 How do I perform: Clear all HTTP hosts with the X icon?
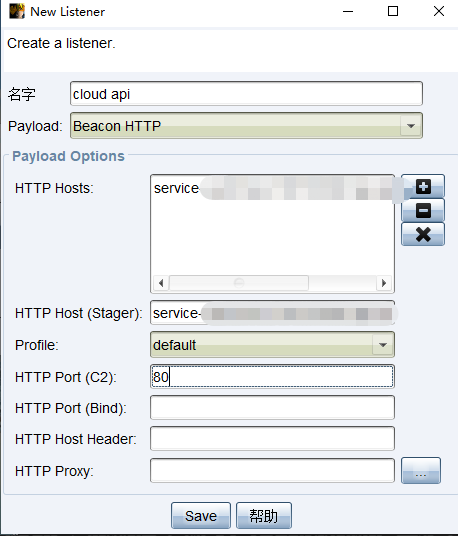tap(423, 234)
